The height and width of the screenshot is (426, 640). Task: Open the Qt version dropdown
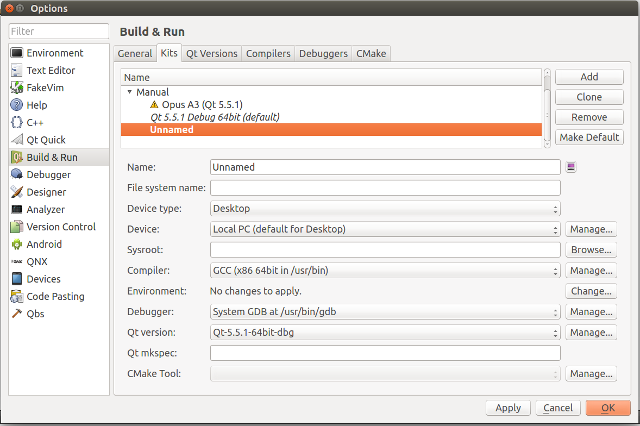point(385,333)
